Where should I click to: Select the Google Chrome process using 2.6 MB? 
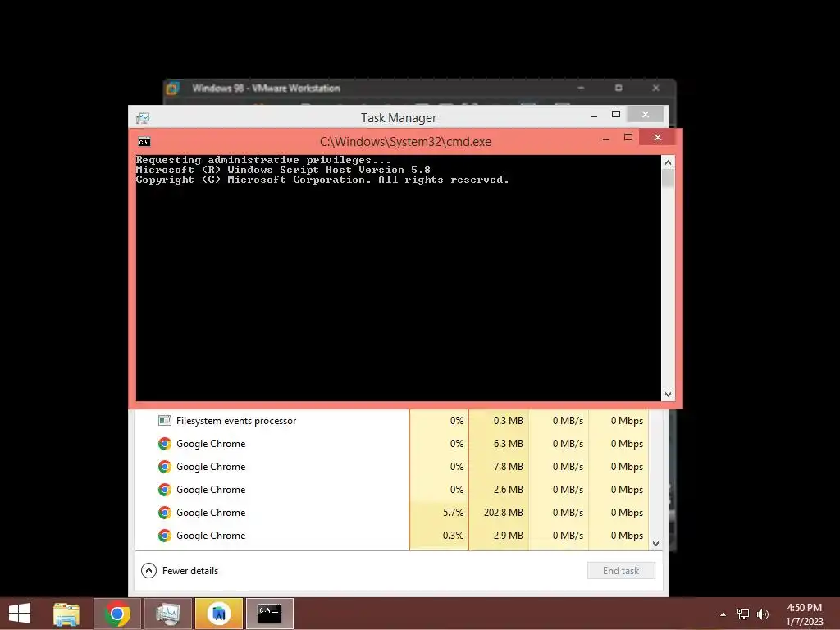(391, 490)
